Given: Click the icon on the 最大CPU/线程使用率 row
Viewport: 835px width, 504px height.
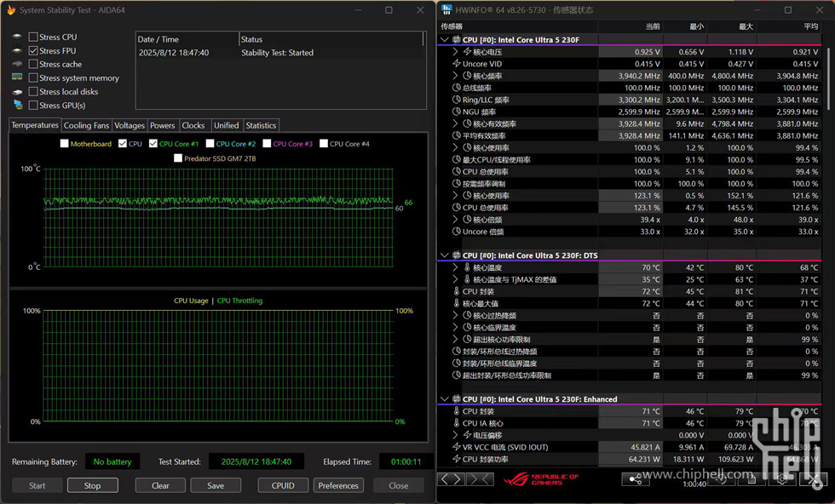Looking at the screenshot, I should click(x=457, y=160).
